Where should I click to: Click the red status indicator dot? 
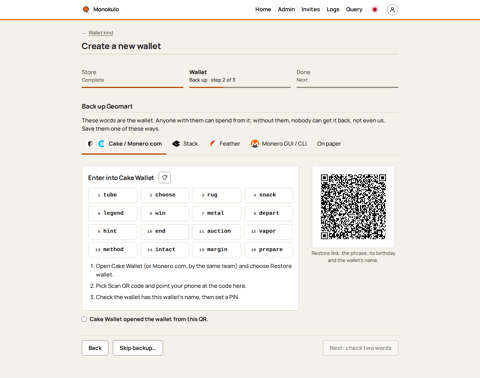click(x=375, y=10)
